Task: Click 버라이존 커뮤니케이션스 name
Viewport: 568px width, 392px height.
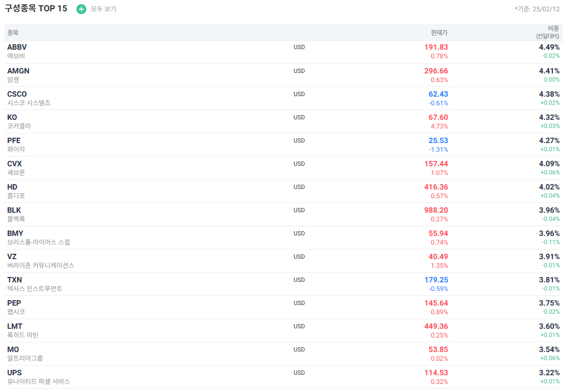Action: tap(40, 265)
